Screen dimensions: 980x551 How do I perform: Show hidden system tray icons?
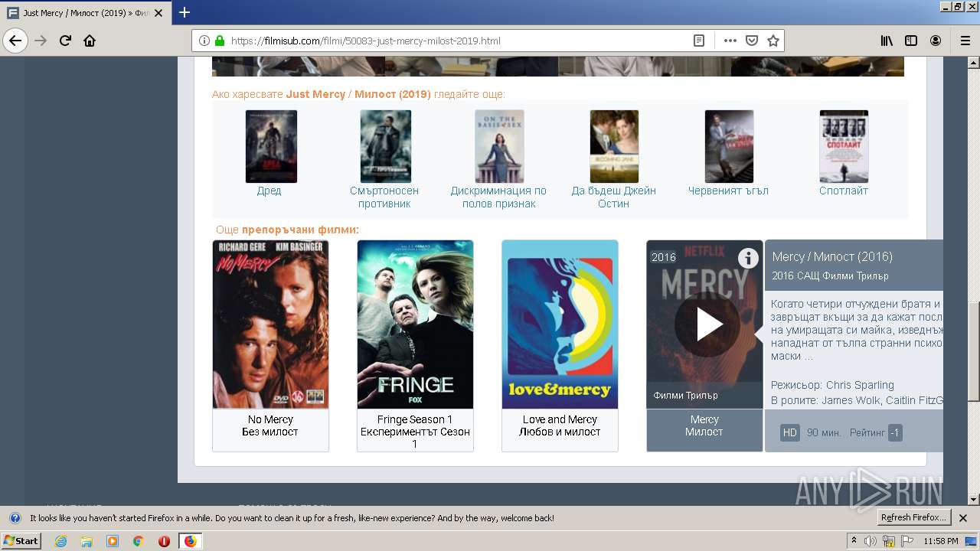[x=854, y=541]
